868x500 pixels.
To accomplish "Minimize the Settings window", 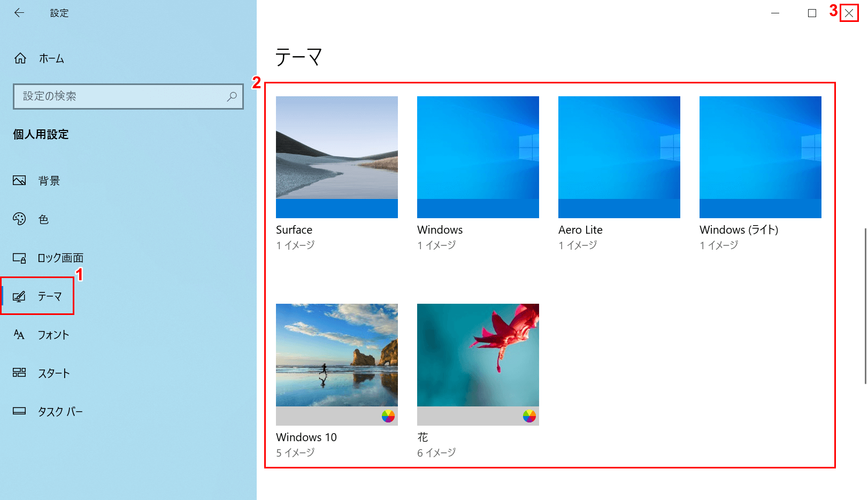I will coord(775,13).
